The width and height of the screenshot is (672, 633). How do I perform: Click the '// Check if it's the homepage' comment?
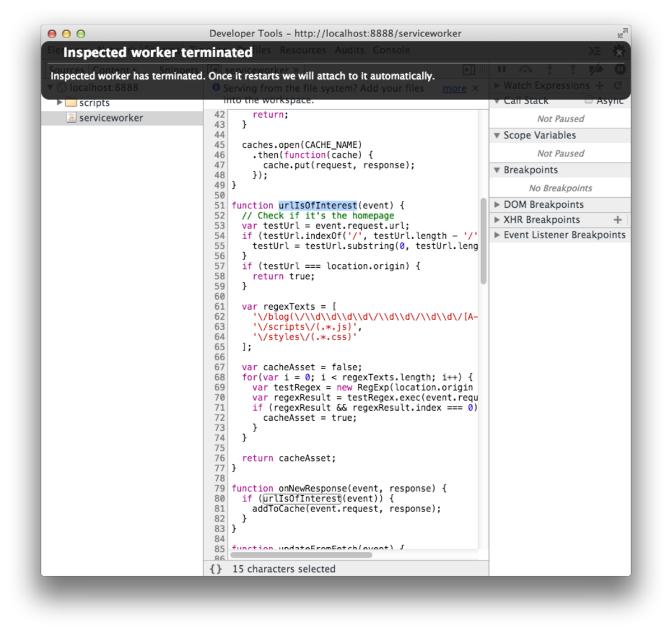[318, 216]
